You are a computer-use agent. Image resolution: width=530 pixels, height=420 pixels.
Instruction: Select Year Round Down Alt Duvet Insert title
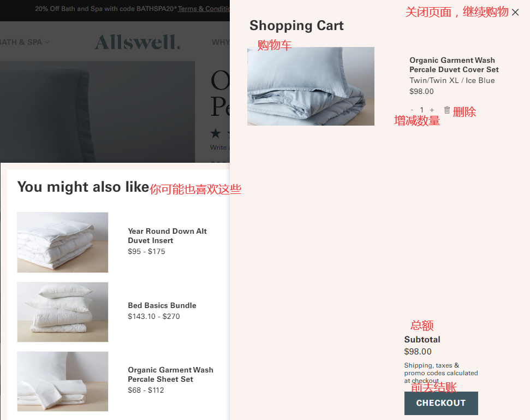pos(168,236)
